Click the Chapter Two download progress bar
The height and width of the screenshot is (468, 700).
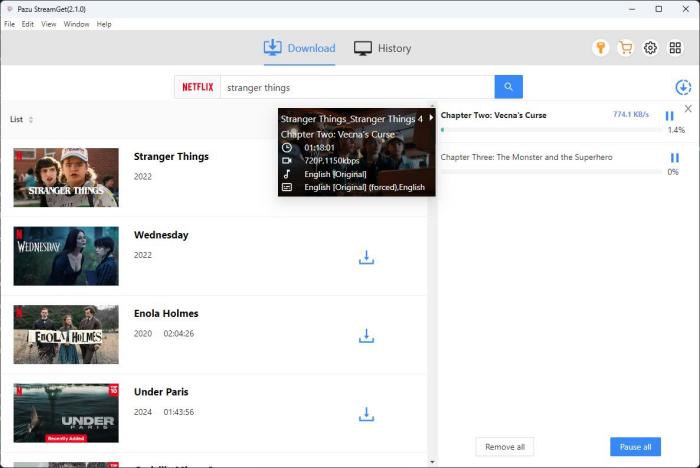point(551,130)
